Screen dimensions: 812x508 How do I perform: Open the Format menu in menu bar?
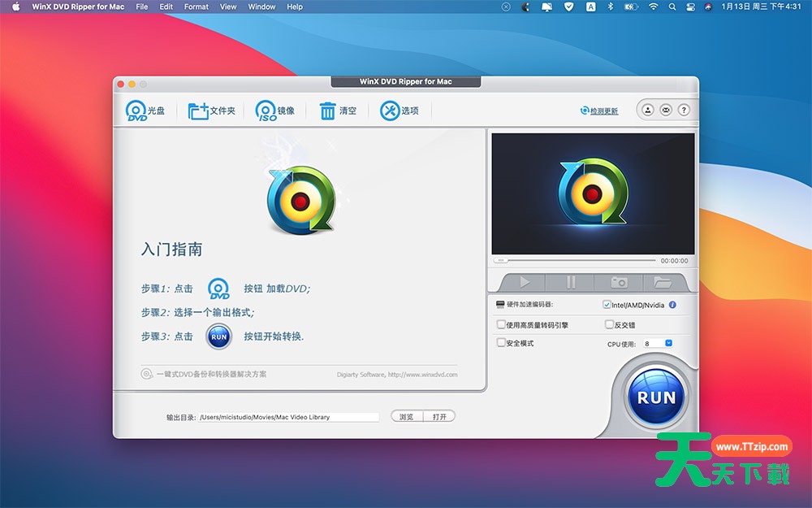point(196,7)
